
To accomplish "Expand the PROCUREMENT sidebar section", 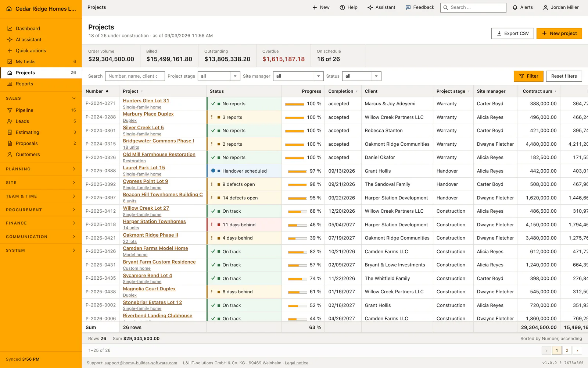I will coord(41,210).
